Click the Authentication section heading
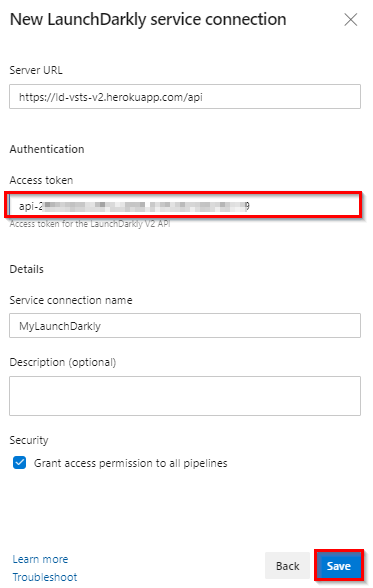 [47, 149]
